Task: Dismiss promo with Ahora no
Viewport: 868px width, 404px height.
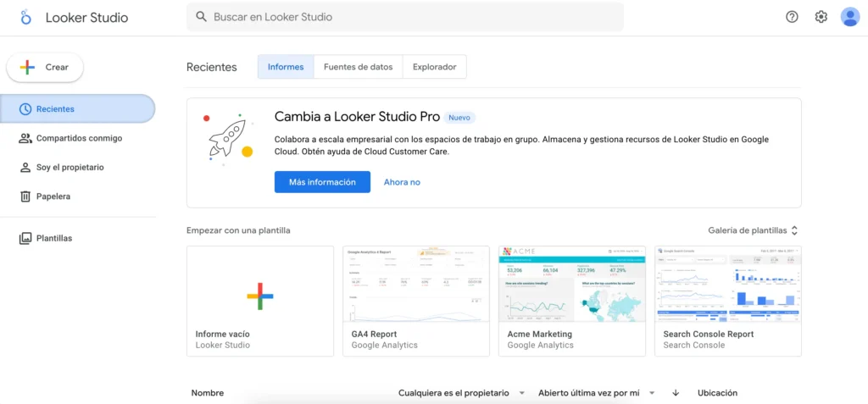Action: pos(402,182)
